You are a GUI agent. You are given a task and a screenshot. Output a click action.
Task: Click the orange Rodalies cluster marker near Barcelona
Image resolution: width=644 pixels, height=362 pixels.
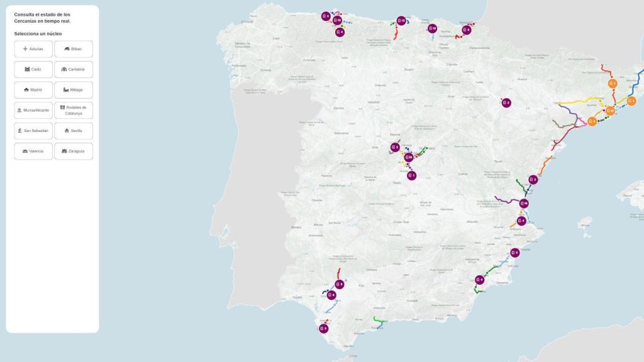click(611, 110)
